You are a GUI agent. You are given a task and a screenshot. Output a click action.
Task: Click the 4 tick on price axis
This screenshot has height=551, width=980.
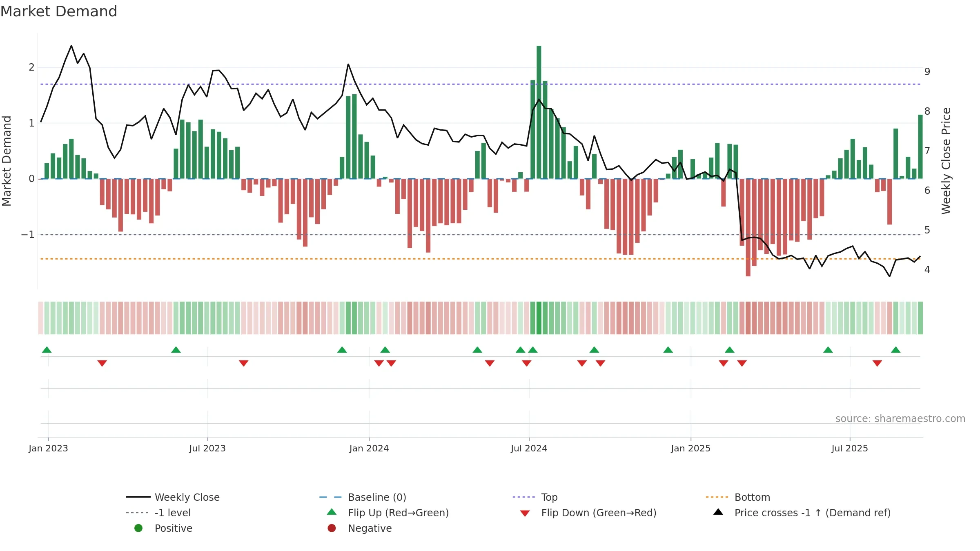tap(927, 270)
